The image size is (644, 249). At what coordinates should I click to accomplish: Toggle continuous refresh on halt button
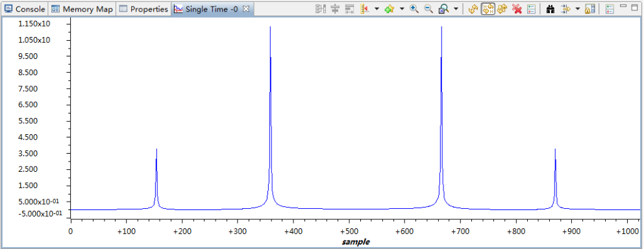point(488,9)
